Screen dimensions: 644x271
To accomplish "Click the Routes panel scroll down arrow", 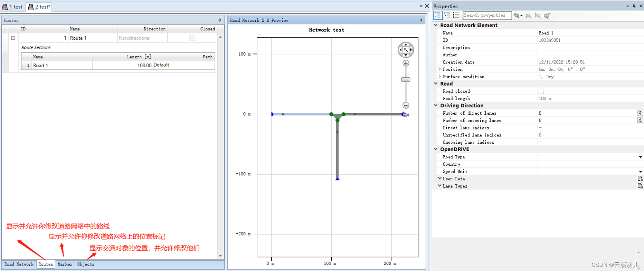I will pos(220,256).
